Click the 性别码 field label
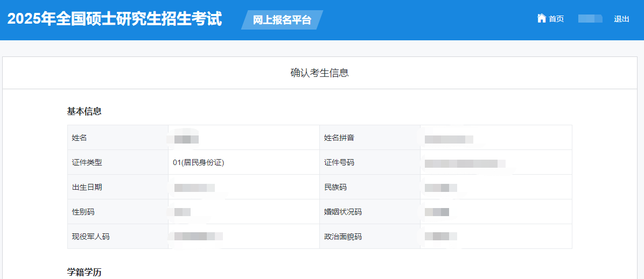 point(83,212)
